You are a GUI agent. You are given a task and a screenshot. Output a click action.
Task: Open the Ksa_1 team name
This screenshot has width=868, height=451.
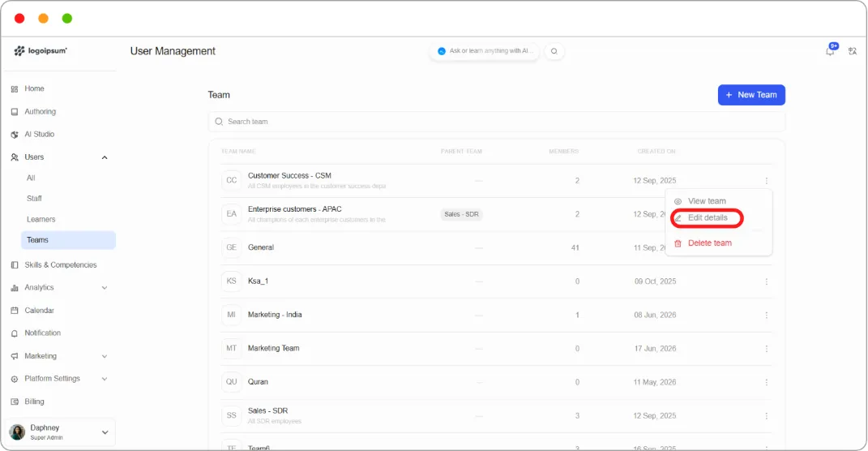258,281
